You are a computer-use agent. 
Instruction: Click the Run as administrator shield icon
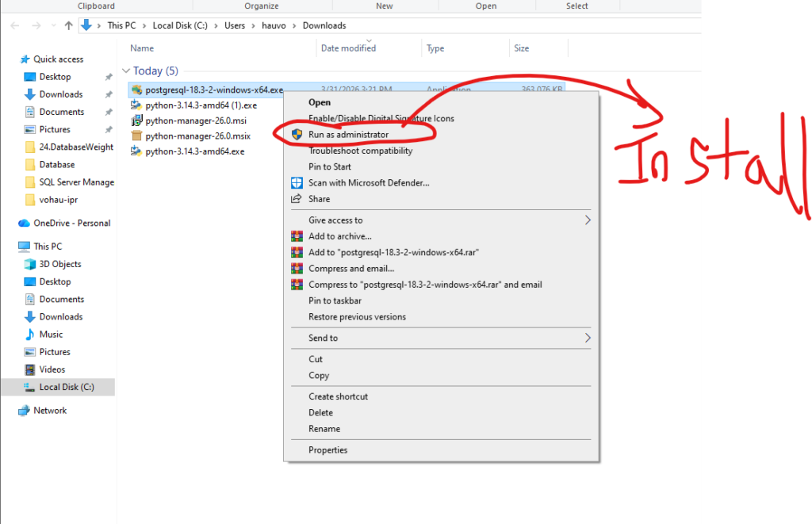297,135
